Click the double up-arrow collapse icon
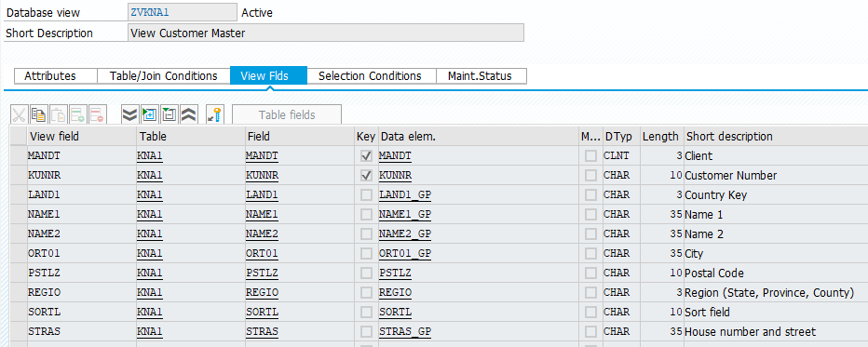868x347 pixels. (189, 115)
